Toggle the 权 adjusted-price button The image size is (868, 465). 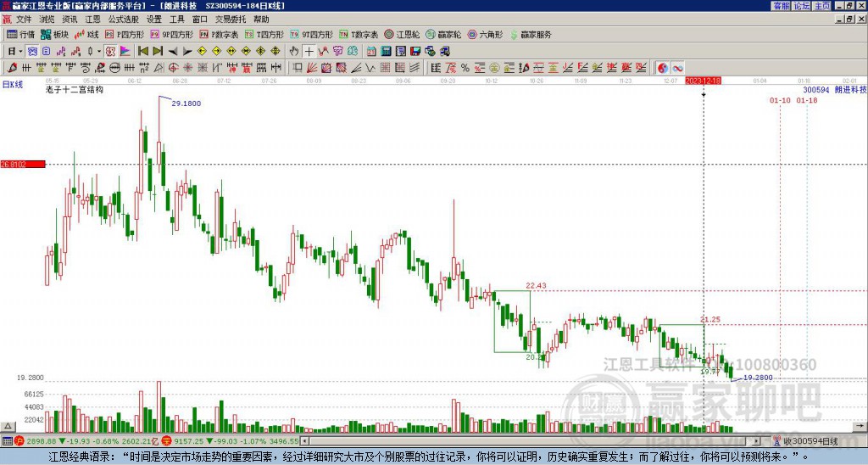[x=111, y=51]
